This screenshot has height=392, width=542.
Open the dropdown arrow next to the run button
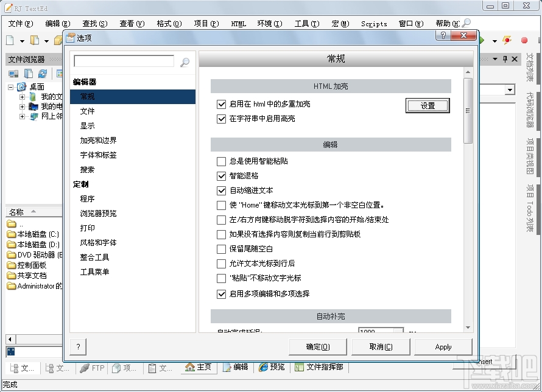(494, 41)
